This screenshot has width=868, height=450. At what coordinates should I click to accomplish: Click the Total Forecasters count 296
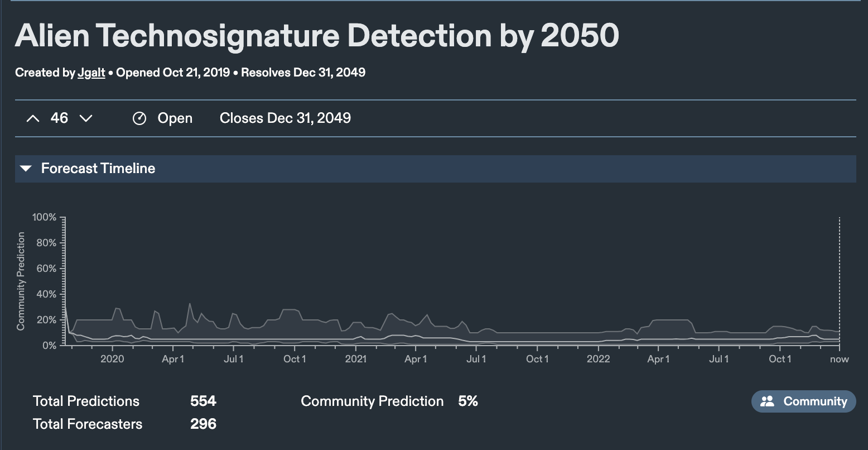pyautogui.click(x=203, y=424)
